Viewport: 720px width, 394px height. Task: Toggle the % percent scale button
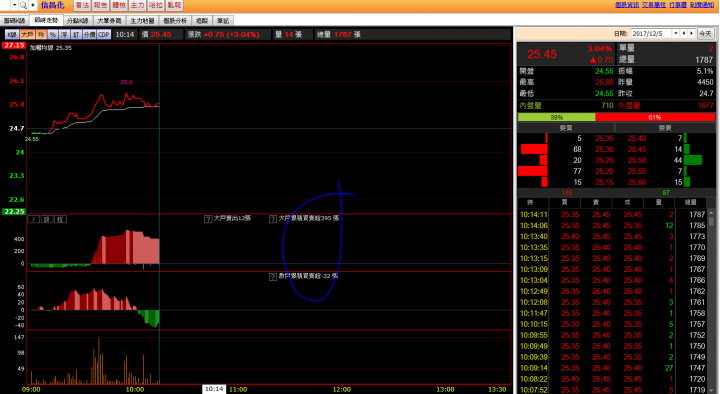coord(53,34)
